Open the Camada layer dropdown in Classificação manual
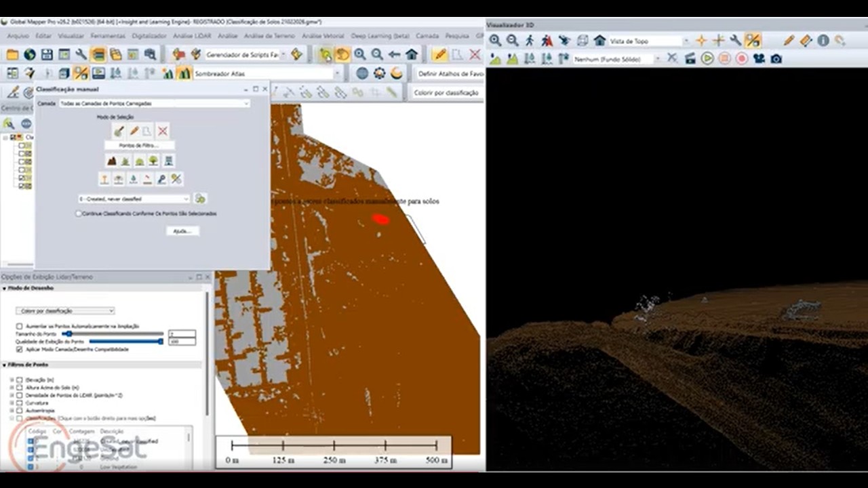 pos(154,104)
